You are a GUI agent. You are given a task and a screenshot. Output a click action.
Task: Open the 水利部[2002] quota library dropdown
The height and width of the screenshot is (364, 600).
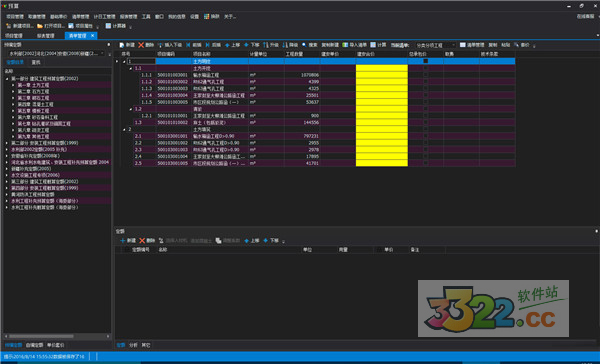pyautogui.click(x=103, y=54)
